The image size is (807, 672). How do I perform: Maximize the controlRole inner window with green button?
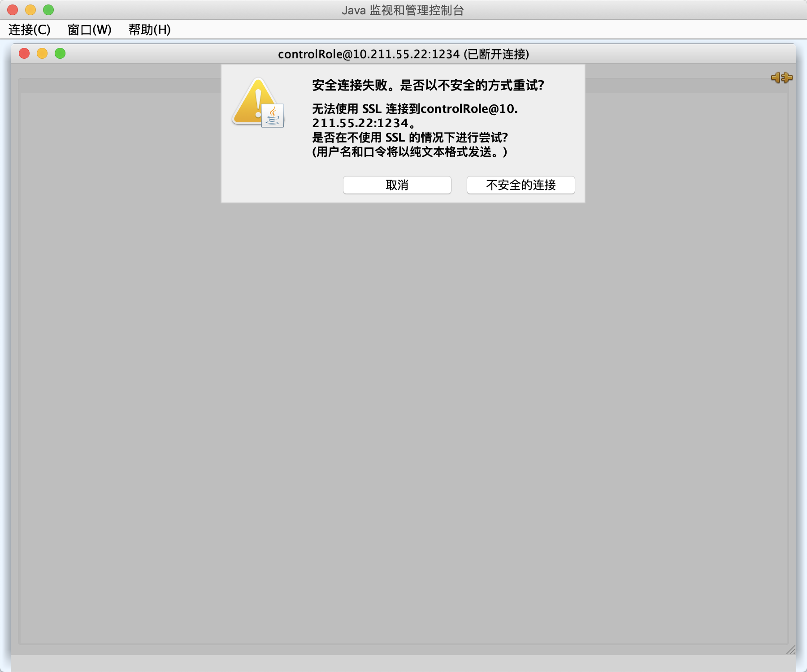click(x=60, y=54)
